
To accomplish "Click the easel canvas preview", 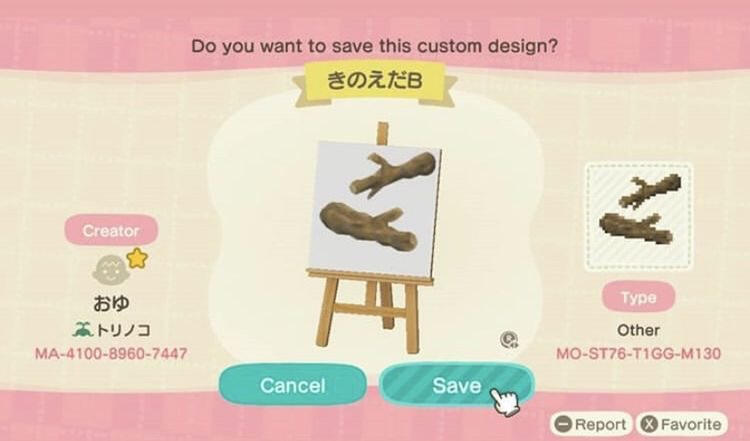I will point(375,210).
